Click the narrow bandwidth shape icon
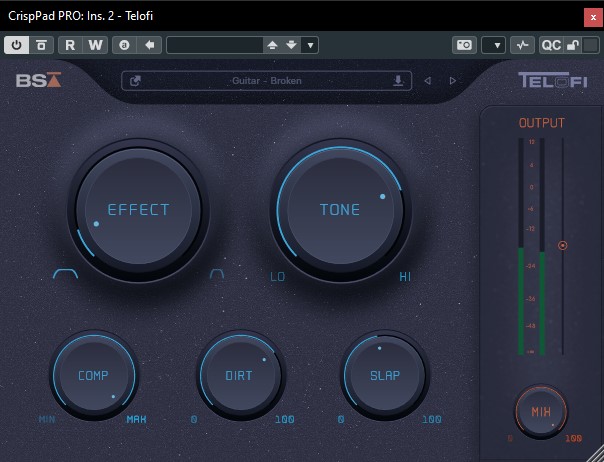This screenshot has width=604, height=462. [217, 274]
